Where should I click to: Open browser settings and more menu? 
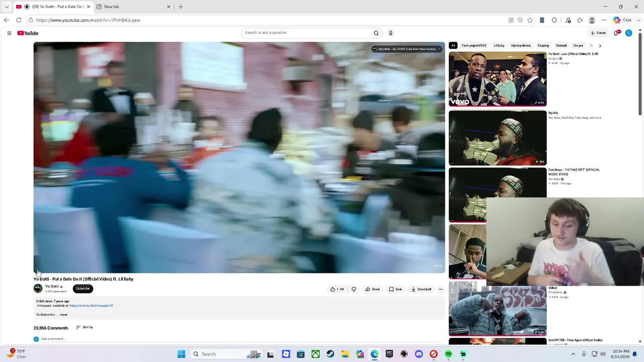pos(604,20)
